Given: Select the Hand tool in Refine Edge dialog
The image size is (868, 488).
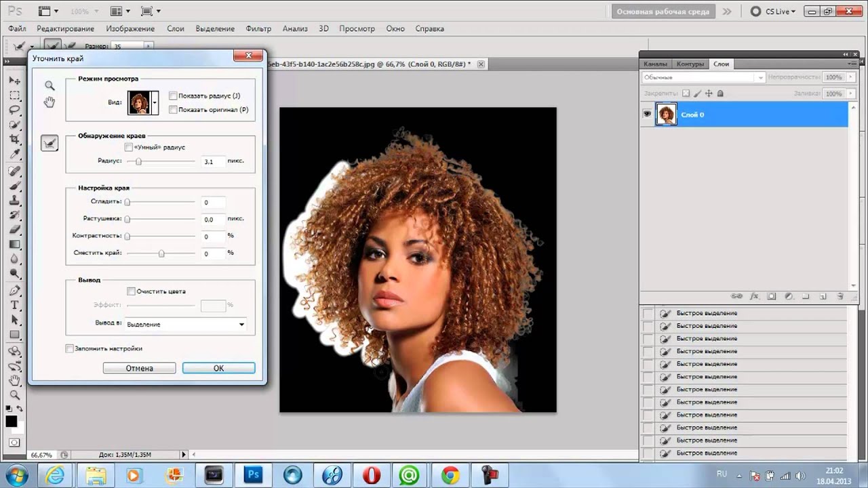Looking at the screenshot, I should click(50, 102).
